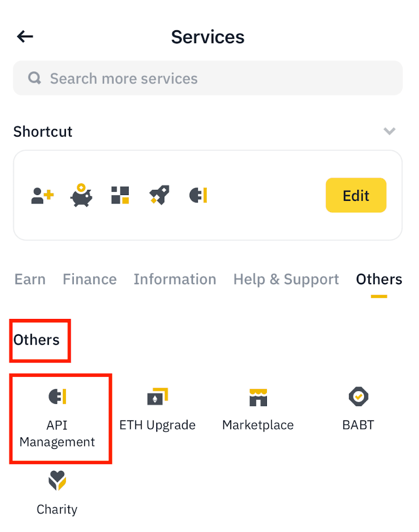Select the Others tab
The height and width of the screenshot is (532, 419).
(x=379, y=280)
